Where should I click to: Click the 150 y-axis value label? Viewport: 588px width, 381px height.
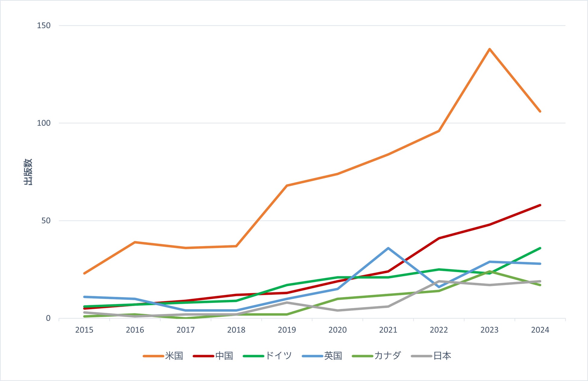(44, 26)
